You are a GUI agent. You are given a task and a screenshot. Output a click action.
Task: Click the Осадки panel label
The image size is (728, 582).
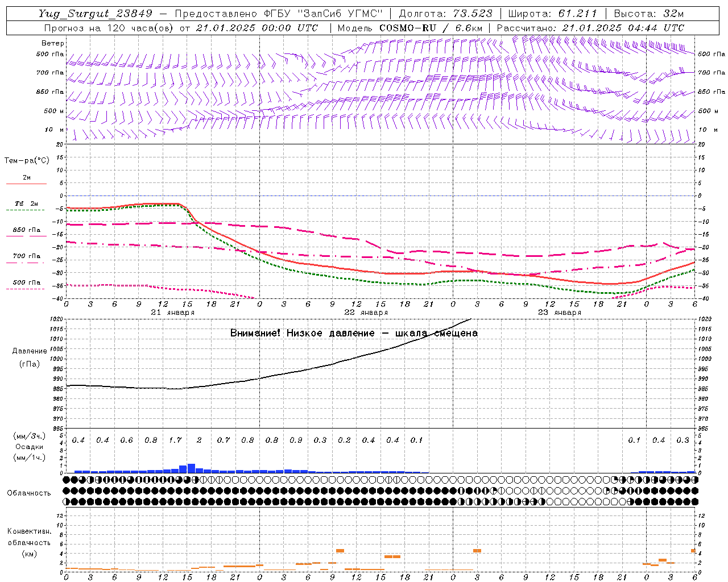point(30,447)
